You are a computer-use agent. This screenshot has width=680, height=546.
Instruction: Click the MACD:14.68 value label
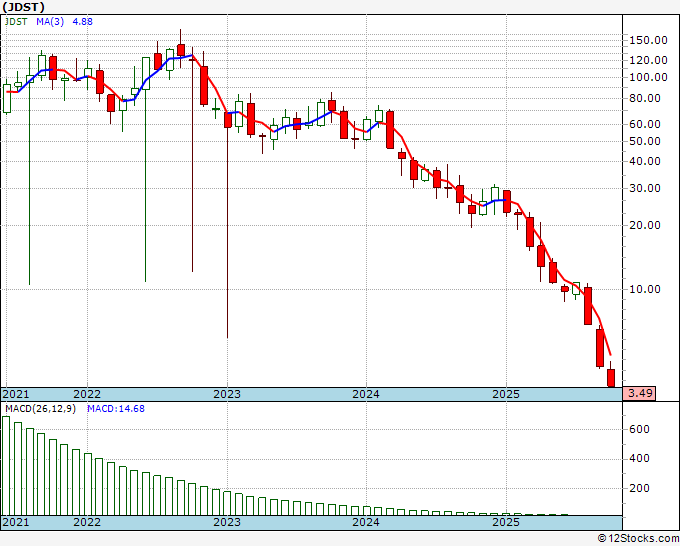tap(116, 409)
